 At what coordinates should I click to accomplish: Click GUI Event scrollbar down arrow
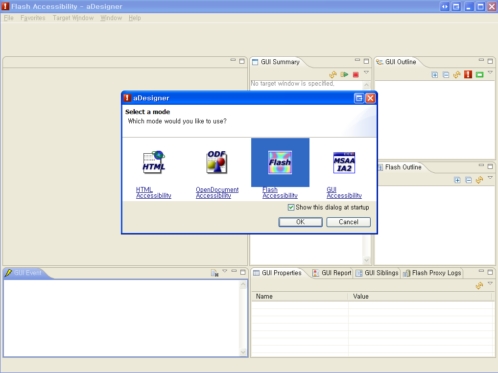pyautogui.click(x=243, y=352)
